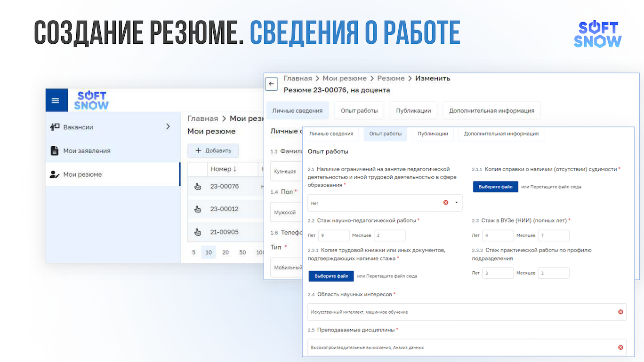Image resolution: width=644 pixels, height=362 pixels.
Task: Click hand icon in row 21-00905
Action: [198, 232]
